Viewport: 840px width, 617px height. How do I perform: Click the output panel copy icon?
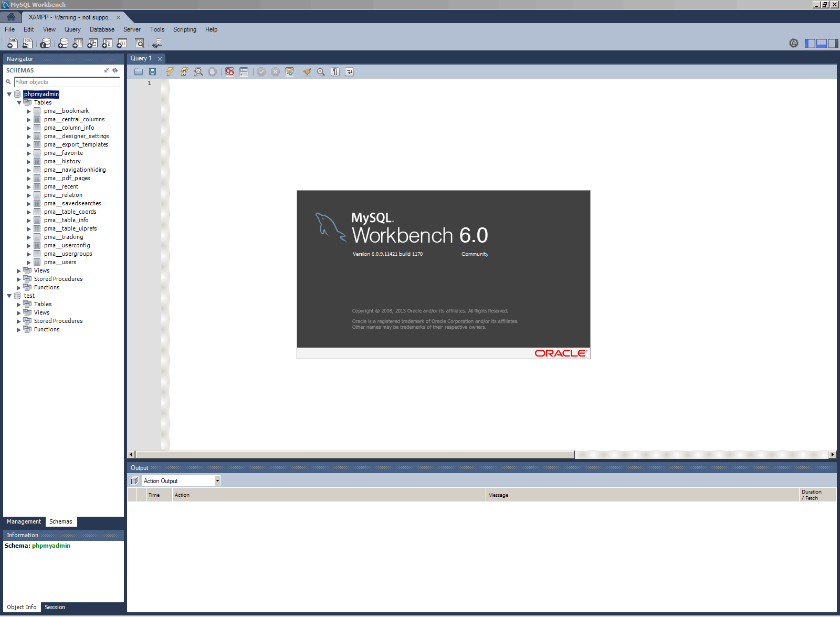point(135,480)
